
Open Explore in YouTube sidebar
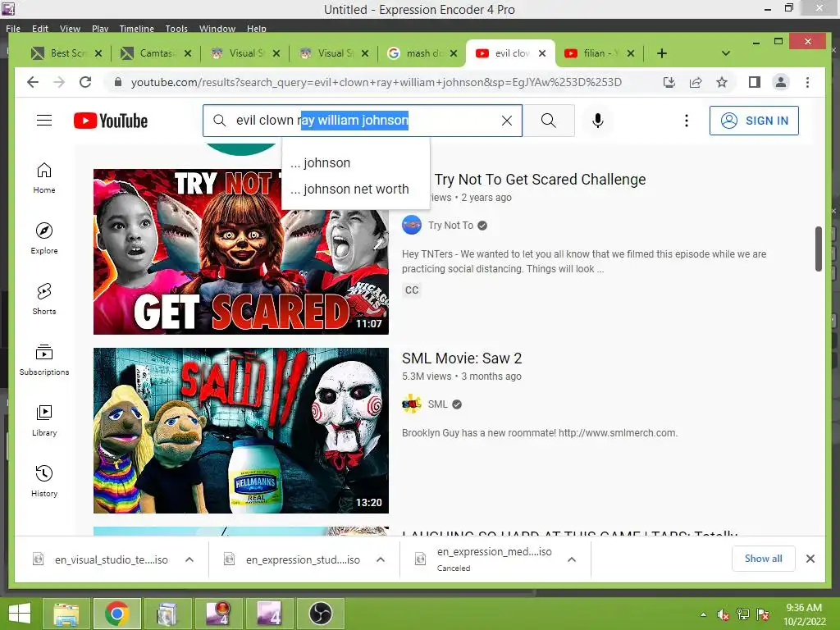pos(44,239)
